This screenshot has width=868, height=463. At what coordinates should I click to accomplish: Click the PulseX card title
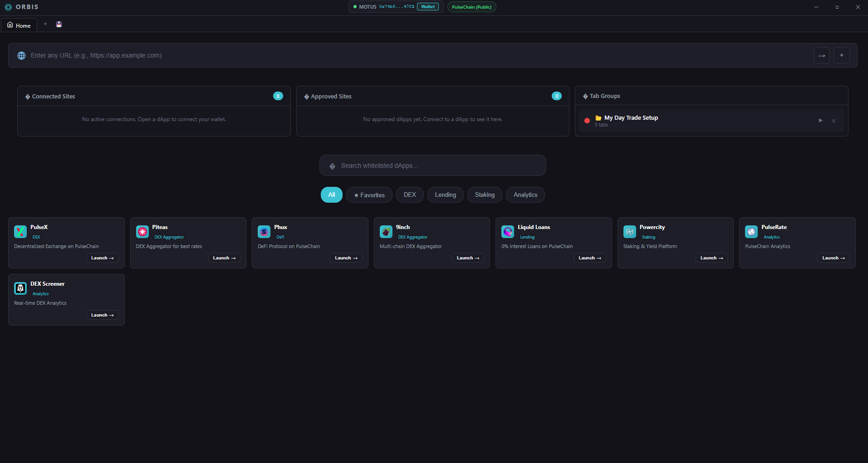(x=39, y=227)
